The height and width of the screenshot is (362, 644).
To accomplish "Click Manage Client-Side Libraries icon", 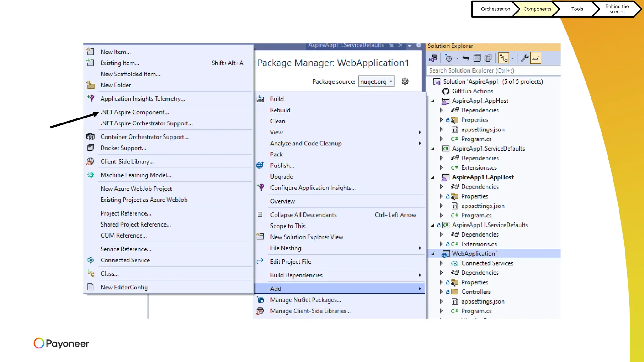I will (260, 311).
